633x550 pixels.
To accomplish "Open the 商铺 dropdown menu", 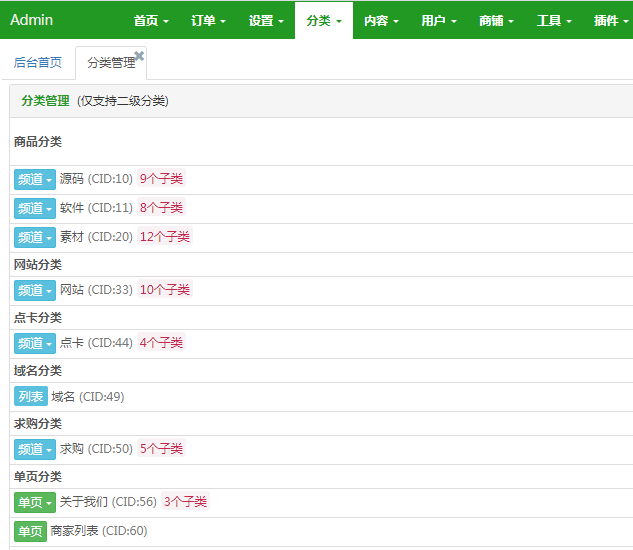I will click(x=496, y=20).
